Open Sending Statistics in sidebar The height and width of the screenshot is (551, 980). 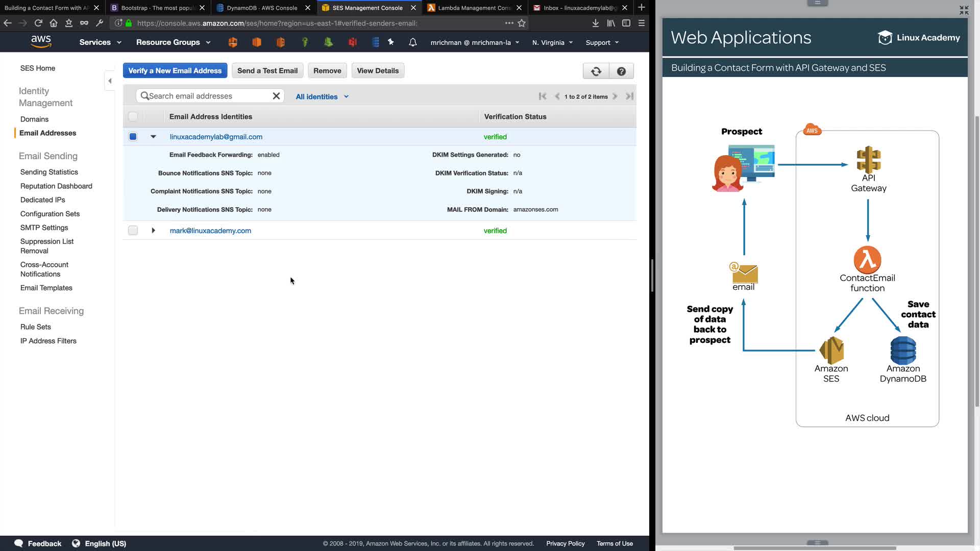click(x=49, y=172)
